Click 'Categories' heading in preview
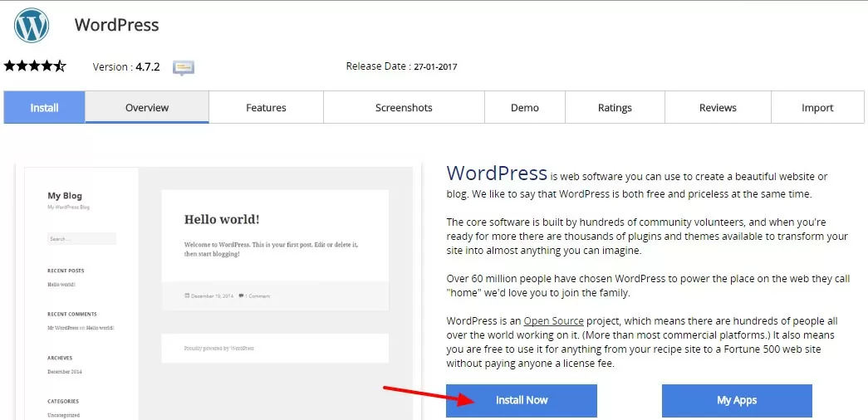 pyautogui.click(x=63, y=401)
